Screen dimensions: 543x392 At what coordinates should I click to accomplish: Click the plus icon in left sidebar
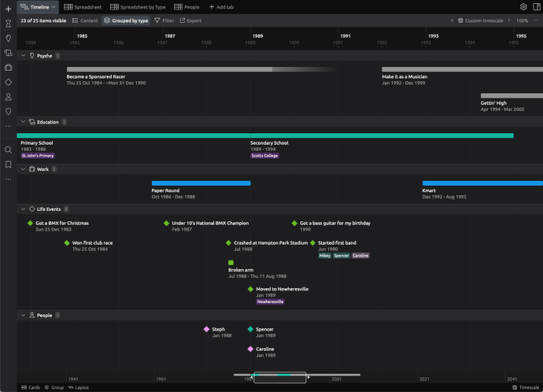click(8, 8)
